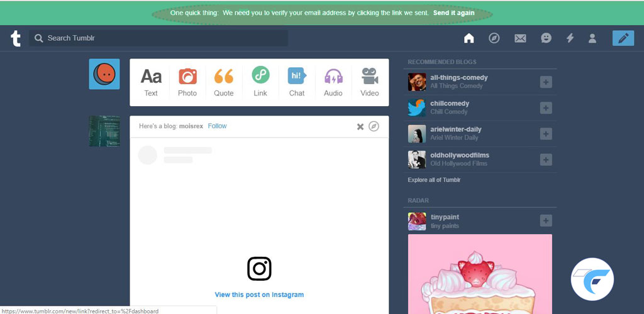Click oldhollywoodfilms avatar image
Viewport: 644px width, 314px height.
(417, 160)
